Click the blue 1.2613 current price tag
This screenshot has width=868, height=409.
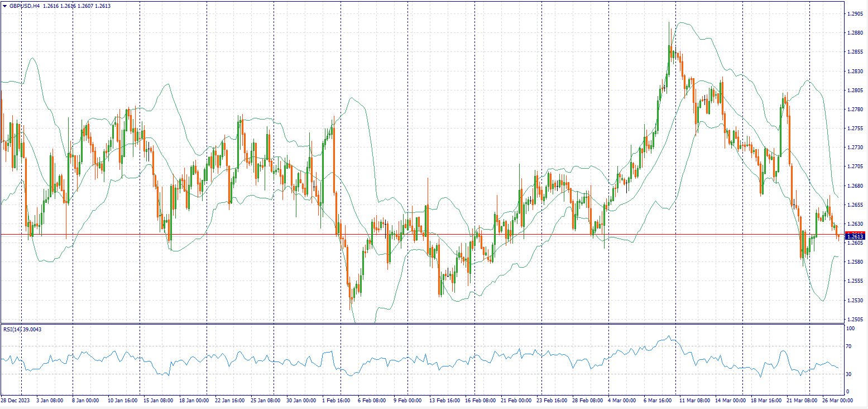[855, 237]
